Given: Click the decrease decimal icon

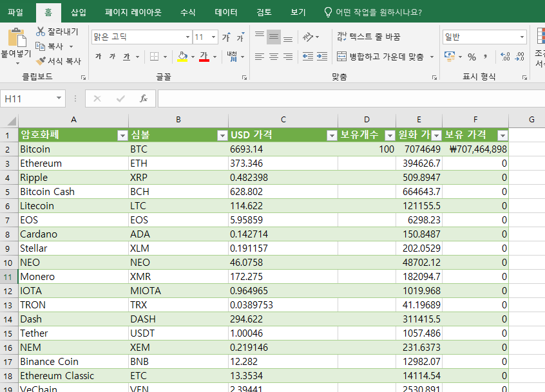Looking at the screenshot, I should pos(520,57).
